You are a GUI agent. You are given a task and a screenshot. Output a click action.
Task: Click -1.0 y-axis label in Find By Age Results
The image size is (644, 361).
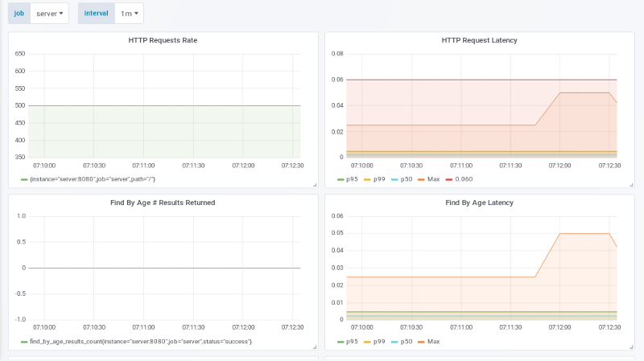pos(20,319)
